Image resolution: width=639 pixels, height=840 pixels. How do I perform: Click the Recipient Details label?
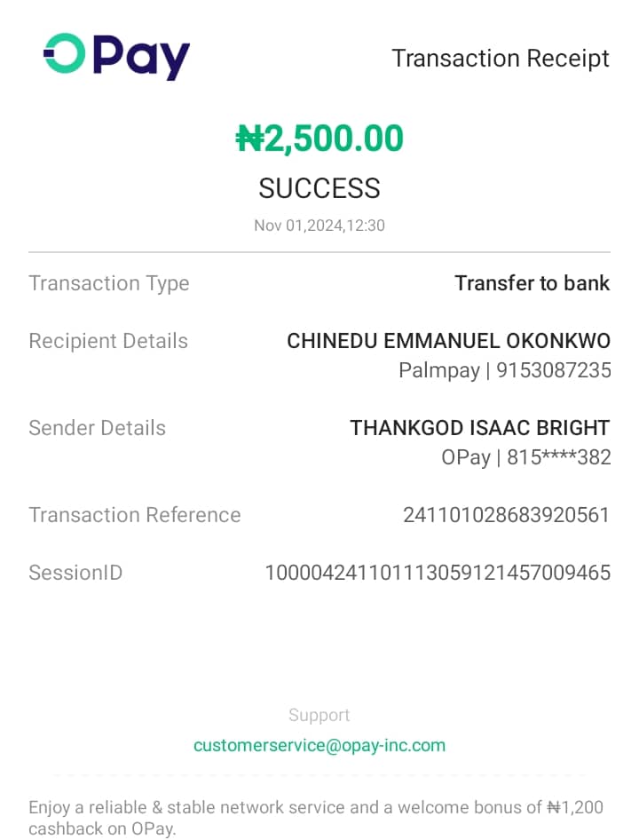(108, 341)
